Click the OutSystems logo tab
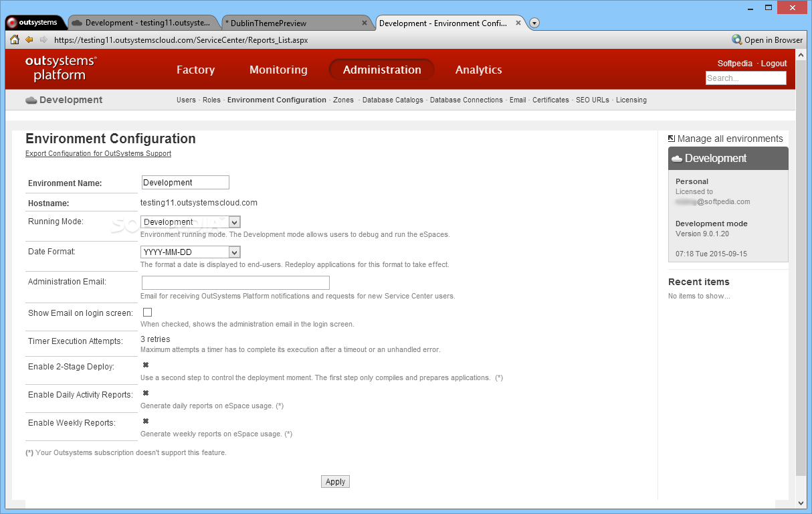812x514 pixels. [35, 22]
